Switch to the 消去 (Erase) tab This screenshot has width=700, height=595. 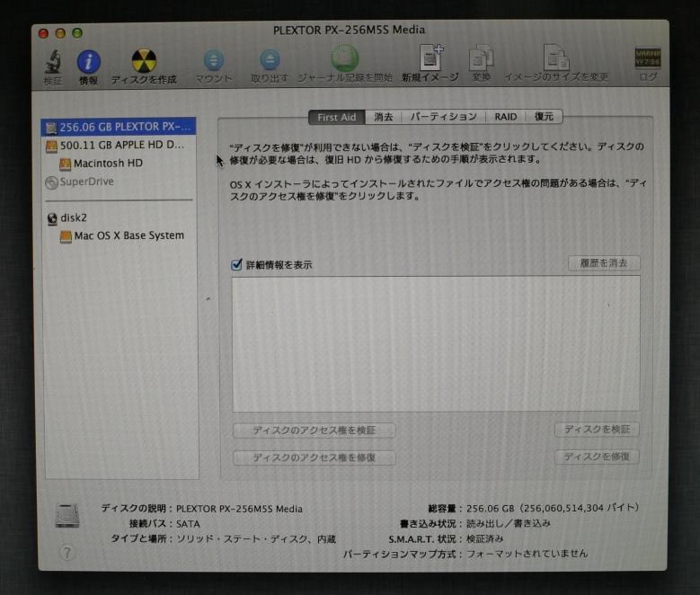point(383,117)
